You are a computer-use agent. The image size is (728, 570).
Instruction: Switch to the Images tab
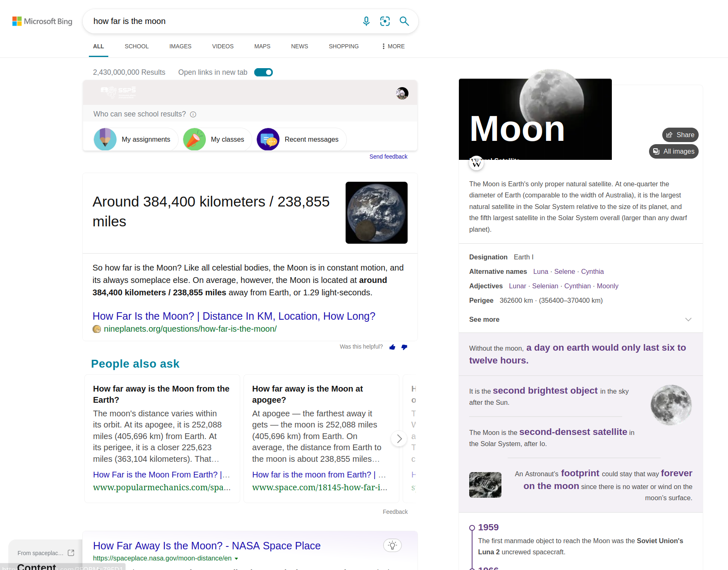pos(180,46)
